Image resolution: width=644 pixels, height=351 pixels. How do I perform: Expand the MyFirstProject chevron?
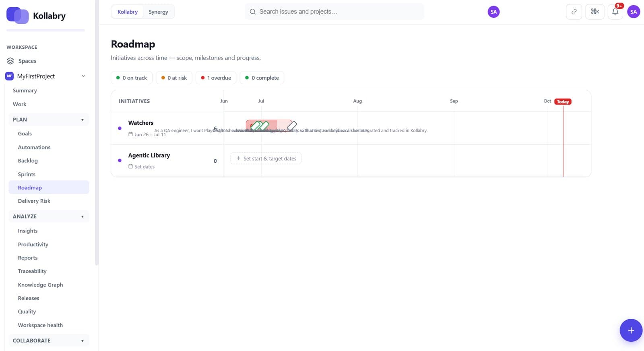(83, 76)
